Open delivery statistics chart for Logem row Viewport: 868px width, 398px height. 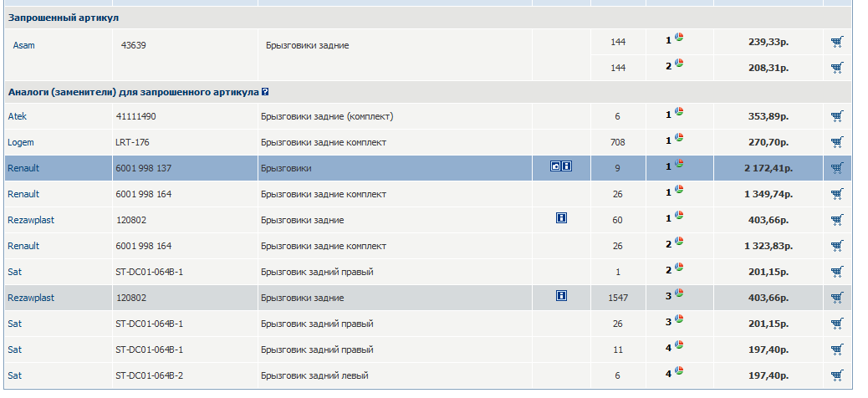(x=680, y=140)
